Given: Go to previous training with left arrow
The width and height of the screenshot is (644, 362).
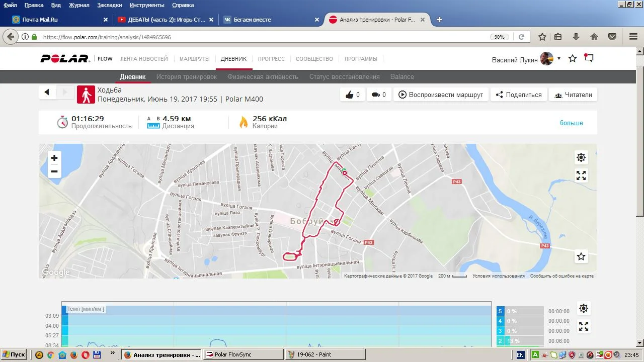Looking at the screenshot, I should [x=47, y=92].
